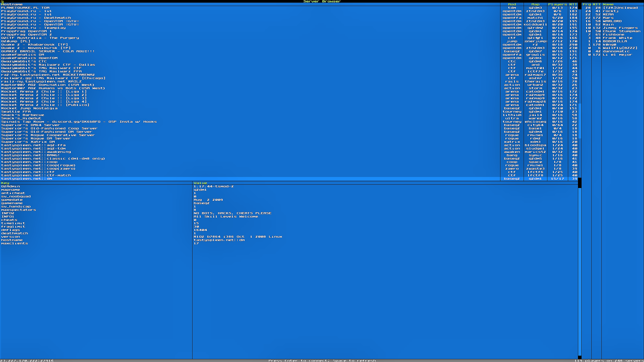The width and height of the screenshot is (644, 362).
Task: Select tastyspleen.net::BANG! server
Action: 289,155
